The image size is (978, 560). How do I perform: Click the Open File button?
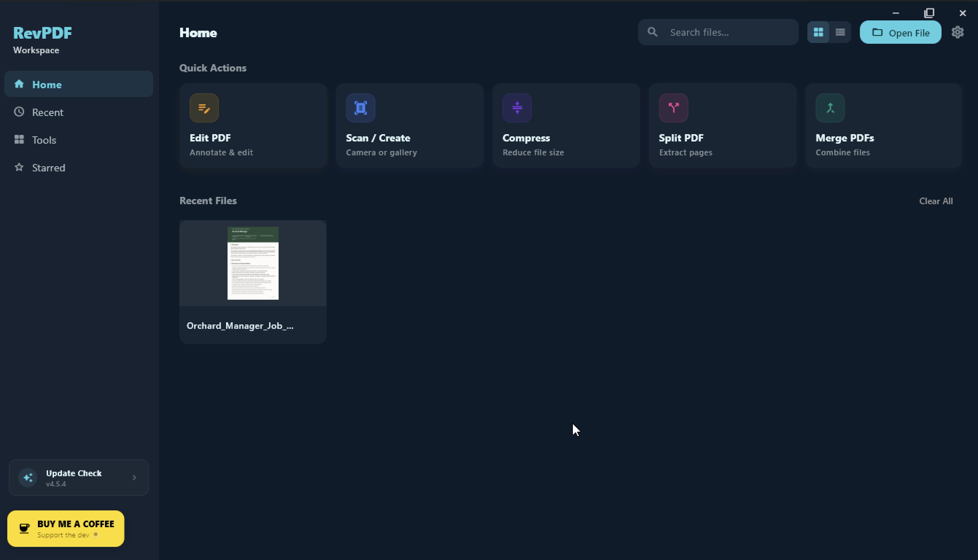(x=900, y=32)
